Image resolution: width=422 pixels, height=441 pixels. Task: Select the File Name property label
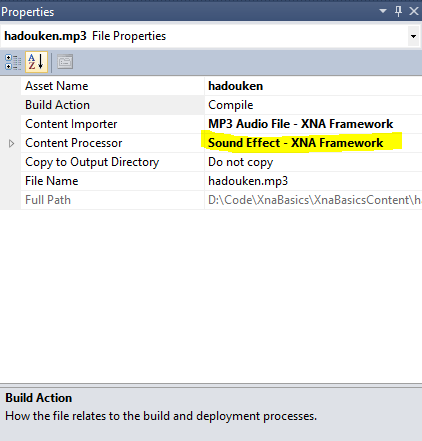[52, 181]
